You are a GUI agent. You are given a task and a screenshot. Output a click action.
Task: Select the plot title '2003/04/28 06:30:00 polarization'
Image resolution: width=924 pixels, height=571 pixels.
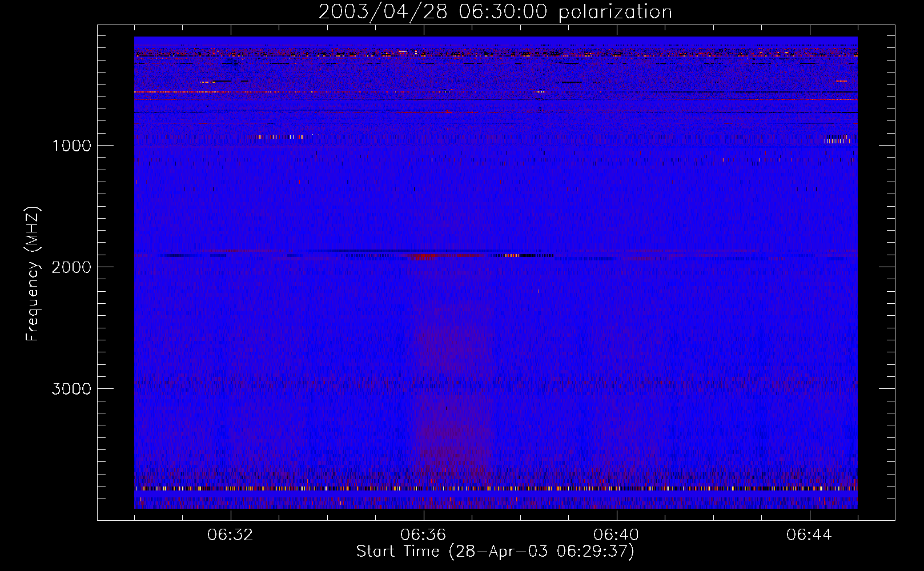[x=495, y=12]
